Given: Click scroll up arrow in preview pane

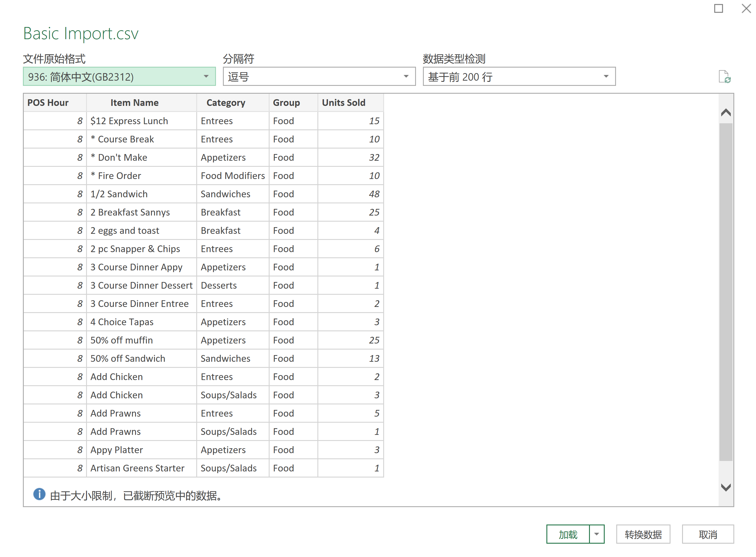Looking at the screenshot, I should tap(726, 113).
